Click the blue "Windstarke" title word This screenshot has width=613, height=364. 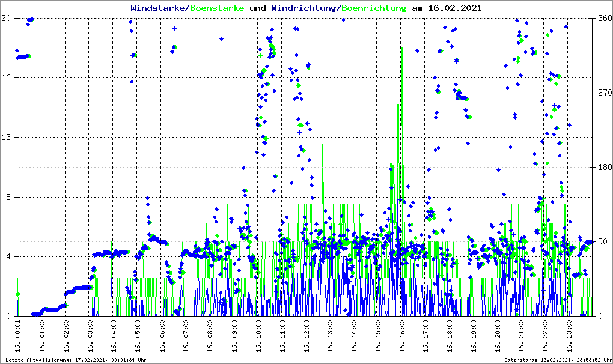[x=159, y=8]
